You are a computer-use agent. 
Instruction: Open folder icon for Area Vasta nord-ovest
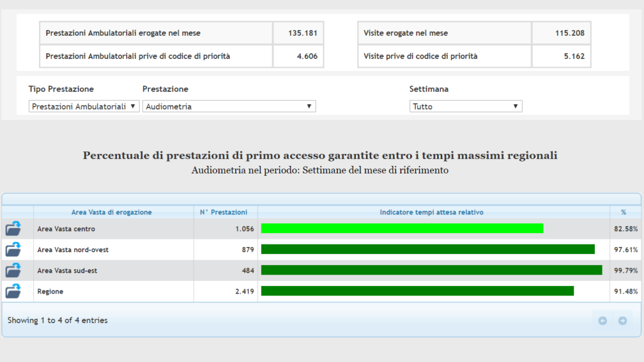[x=13, y=250]
